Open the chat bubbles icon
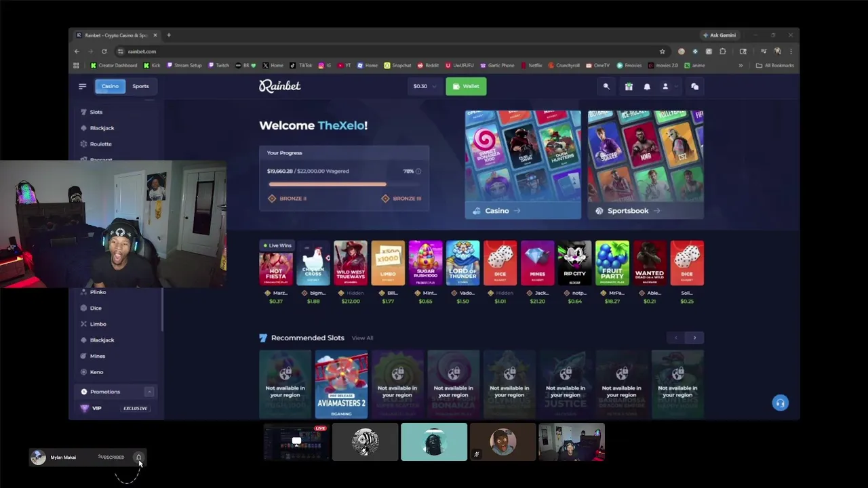The width and height of the screenshot is (868, 488). tap(694, 86)
